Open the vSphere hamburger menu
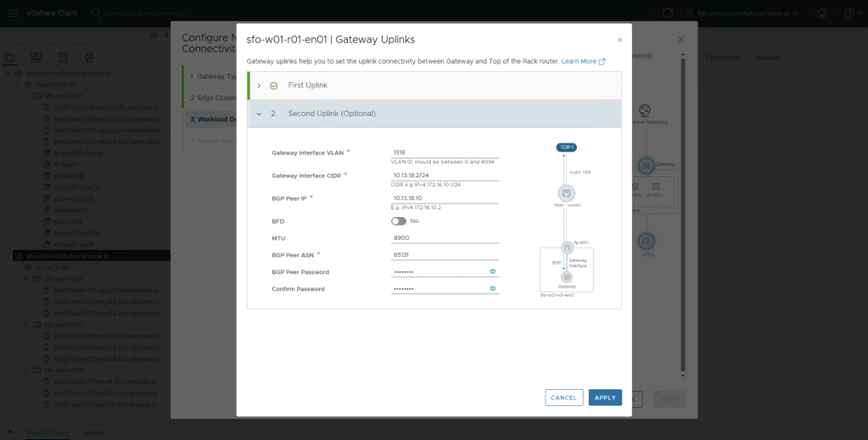 pyautogui.click(x=14, y=14)
